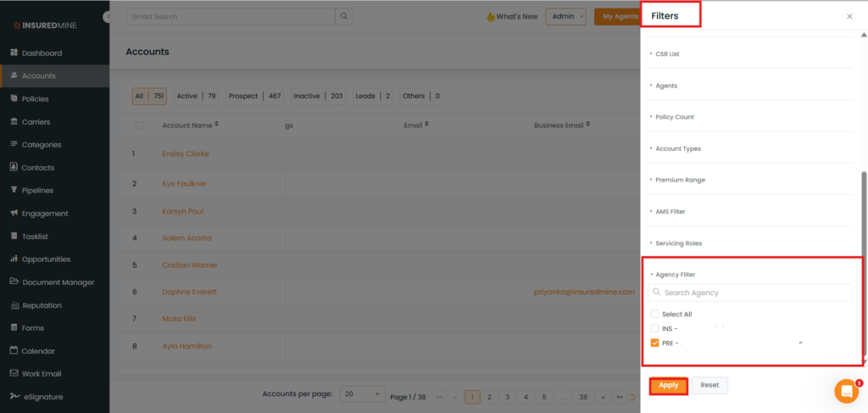868x413 pixels.
Task: Click the Search Agency input field
Action: click(x=754, y=293)
